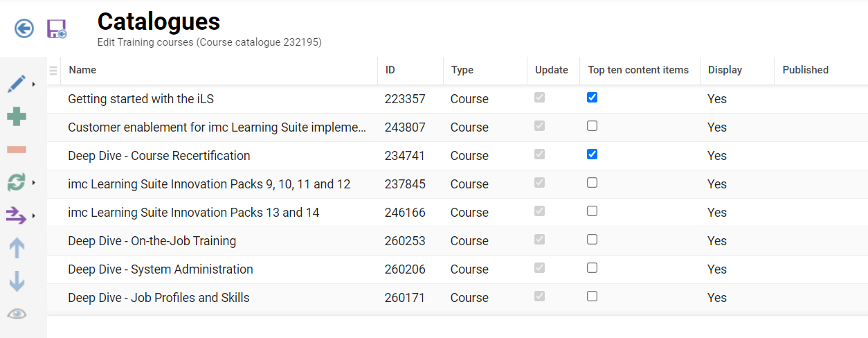The height and width of the screenshot is (338, 868).
Task: Click the move up arrow icon
Action: point(17,248)
